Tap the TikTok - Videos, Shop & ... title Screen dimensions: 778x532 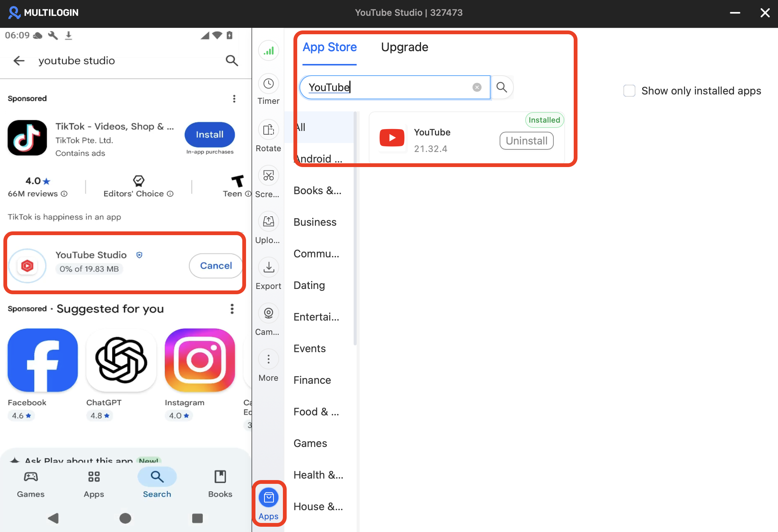click(x=115, y=126)
